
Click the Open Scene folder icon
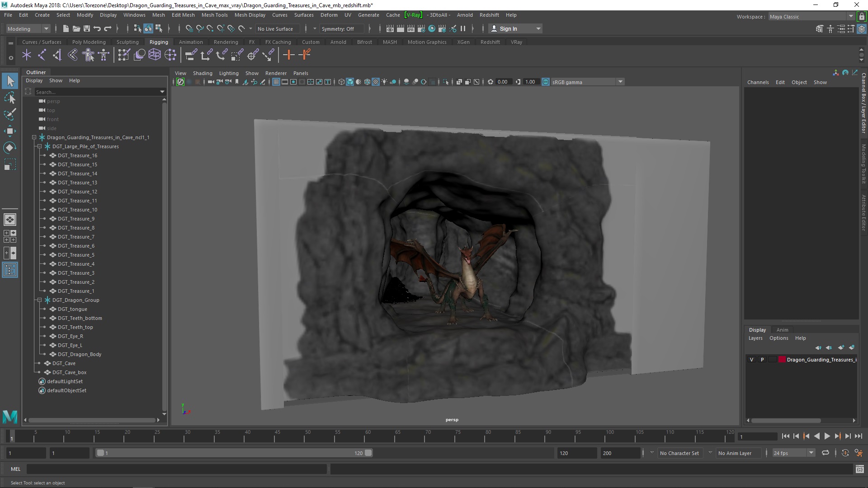point(76,28)
